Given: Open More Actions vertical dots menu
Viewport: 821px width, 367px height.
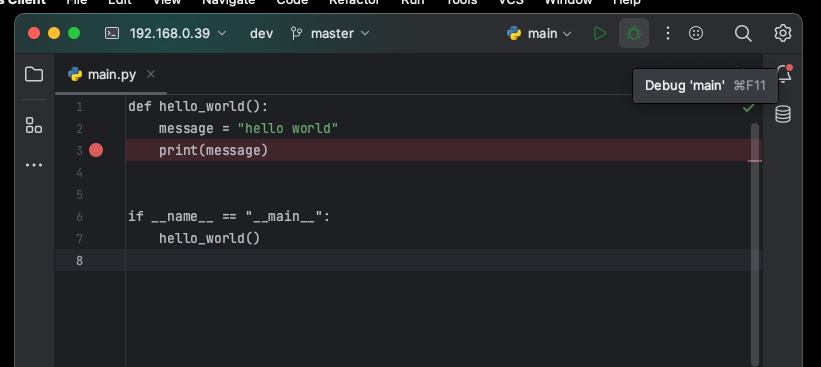Looking at the screenshot, I should click(x=668, y=34).
